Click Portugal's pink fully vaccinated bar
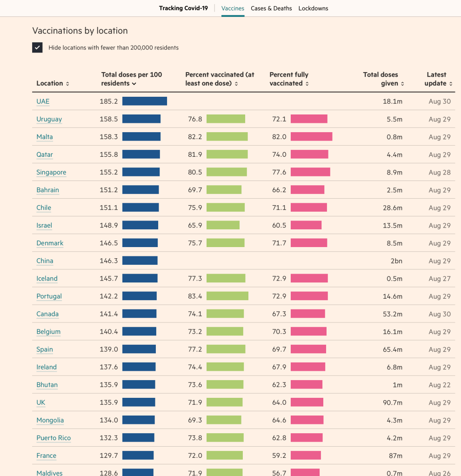The height and width of the screenshot is (476, 461). [309, 296]
